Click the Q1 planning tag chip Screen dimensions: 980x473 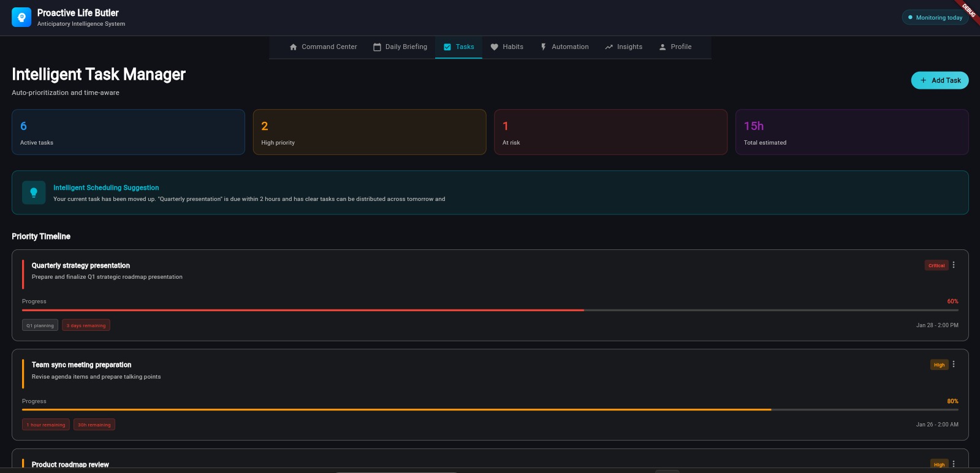click(40, 325)
